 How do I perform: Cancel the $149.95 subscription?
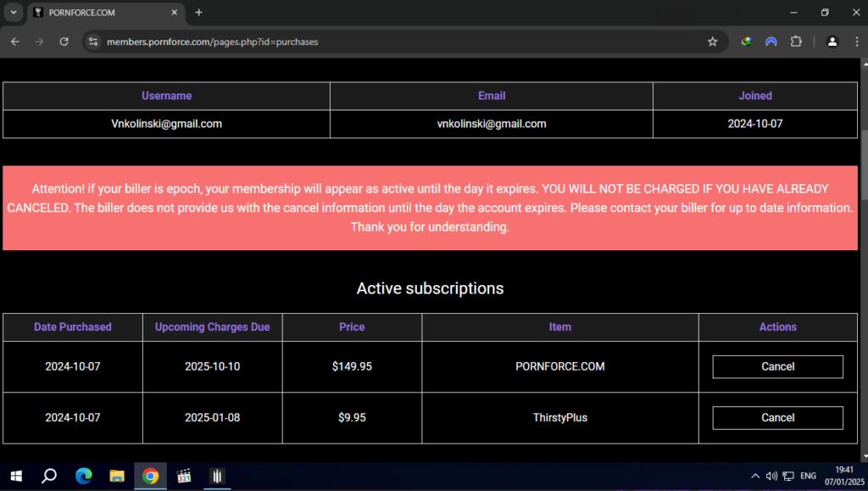point(777,366)
